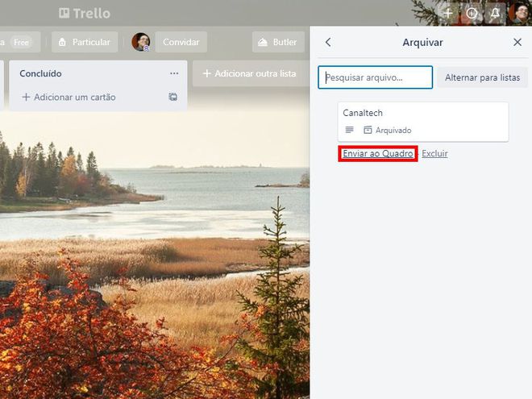Click board member avatar next to Convidar

point(141,42)
